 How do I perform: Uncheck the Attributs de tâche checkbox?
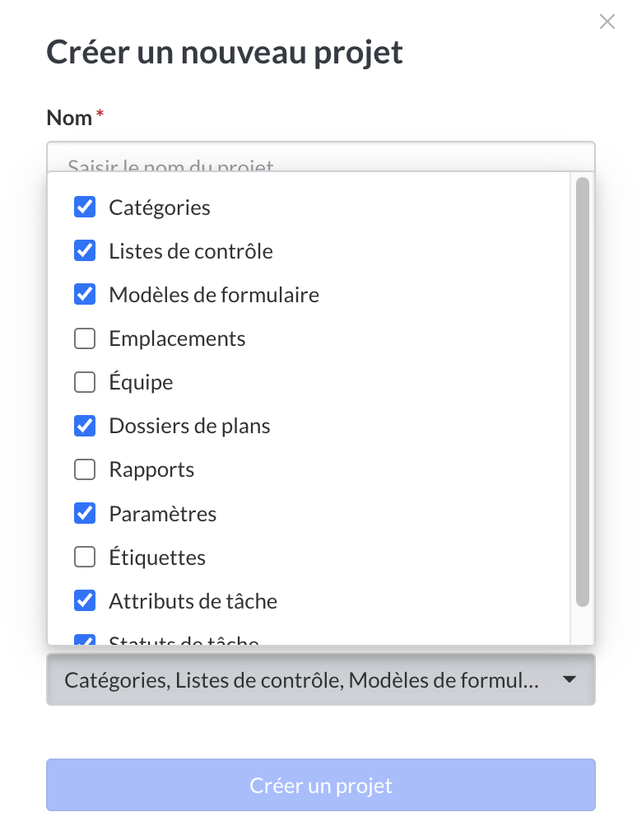click(x=85, y=601)
